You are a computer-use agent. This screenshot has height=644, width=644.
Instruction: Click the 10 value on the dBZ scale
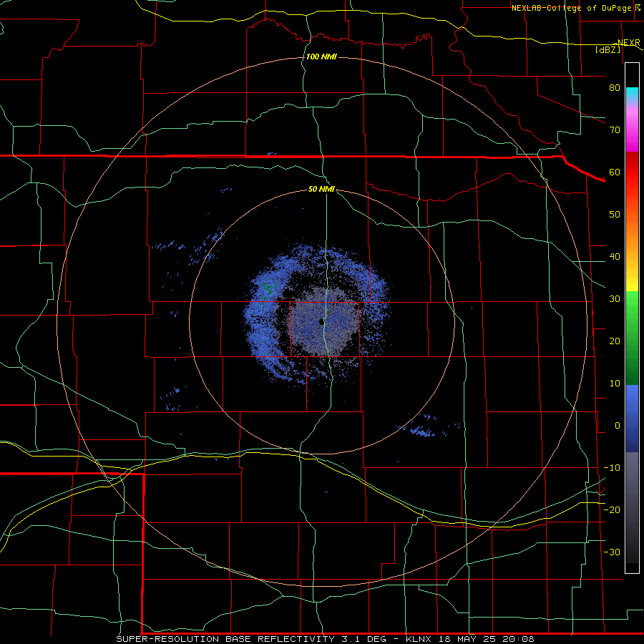pyautogui.click(x=615, y=384)
